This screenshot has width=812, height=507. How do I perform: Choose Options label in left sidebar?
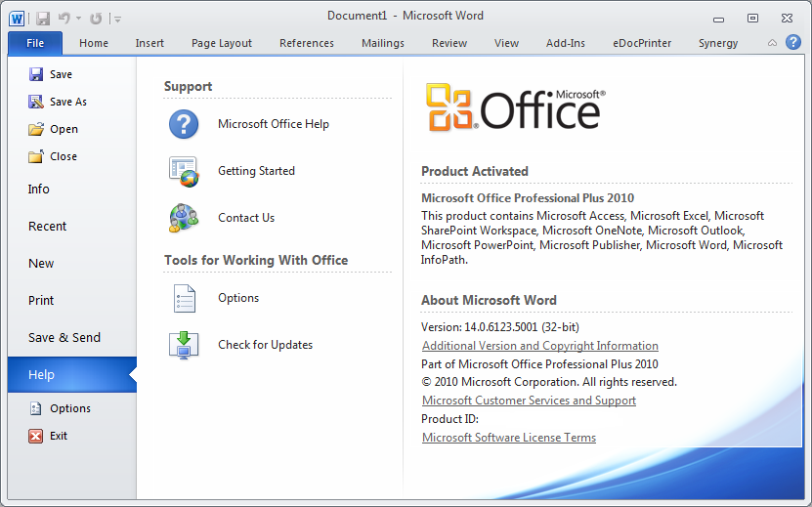[70, 408]
